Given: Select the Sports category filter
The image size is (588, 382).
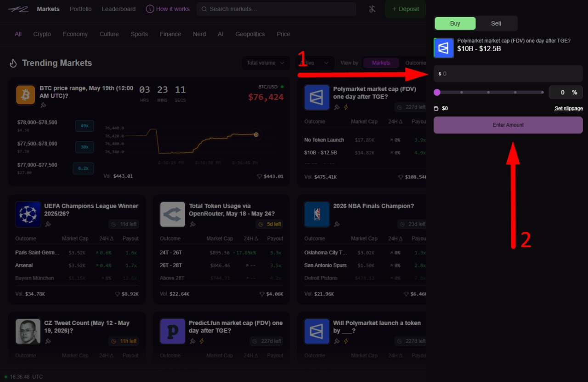Looking at the screenshot, I should click(139, 34).
